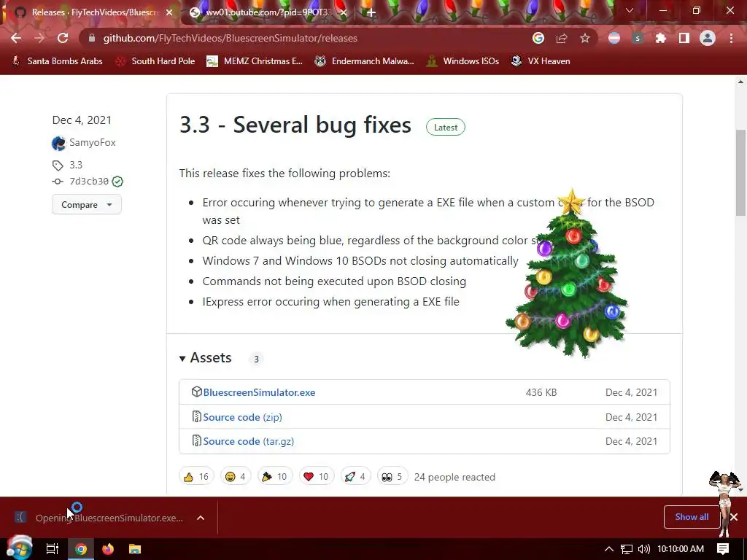
Task: Open the Chrome profile avatar
Action: coord(708,38)
